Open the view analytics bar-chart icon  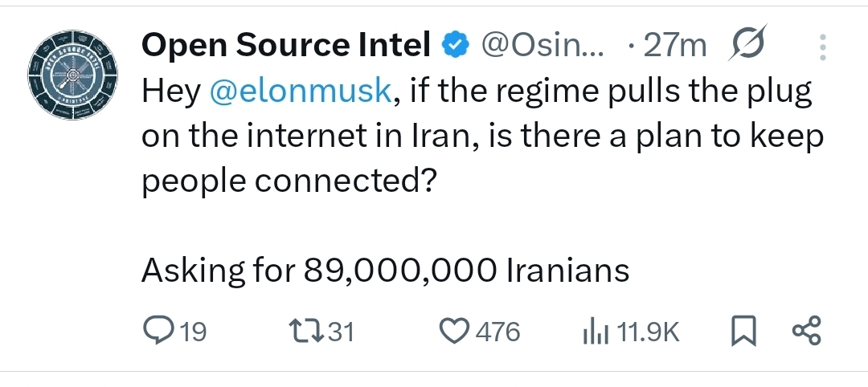[x=594, y=331]
